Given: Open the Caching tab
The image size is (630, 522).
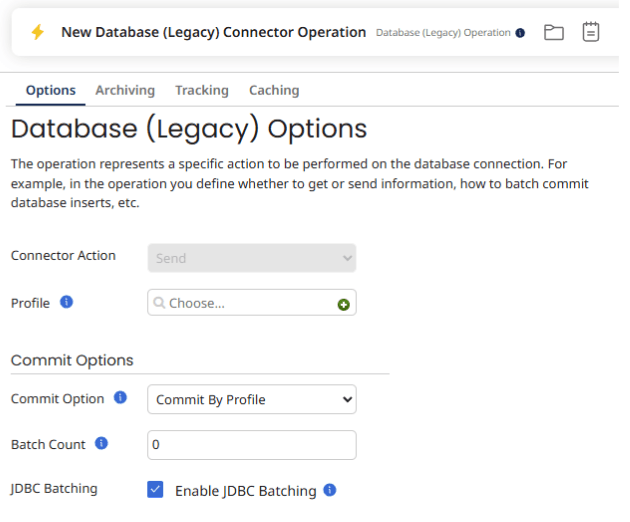Looking at the screenshot, I should coord(274,90).
